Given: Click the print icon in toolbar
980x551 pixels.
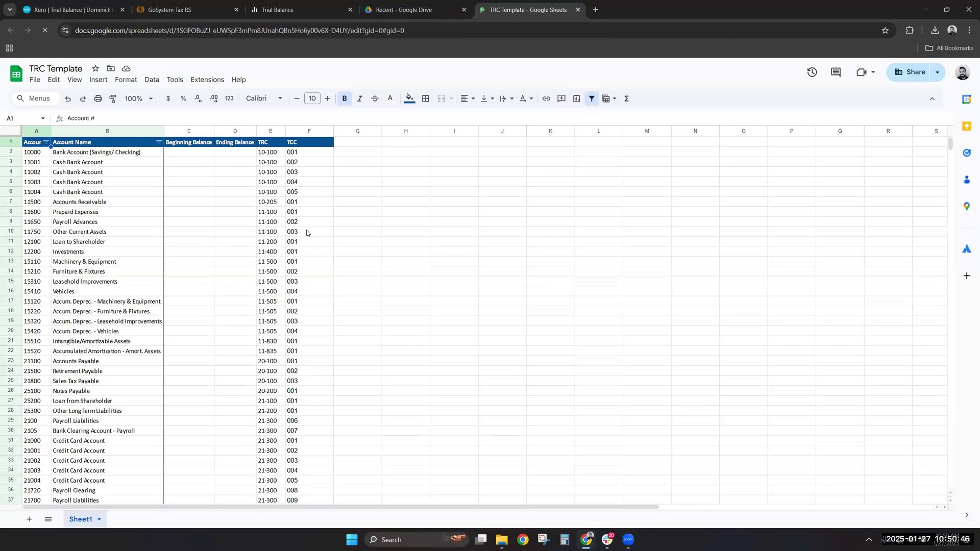Looking at the screenshot, I should click(x=98, y=98).
